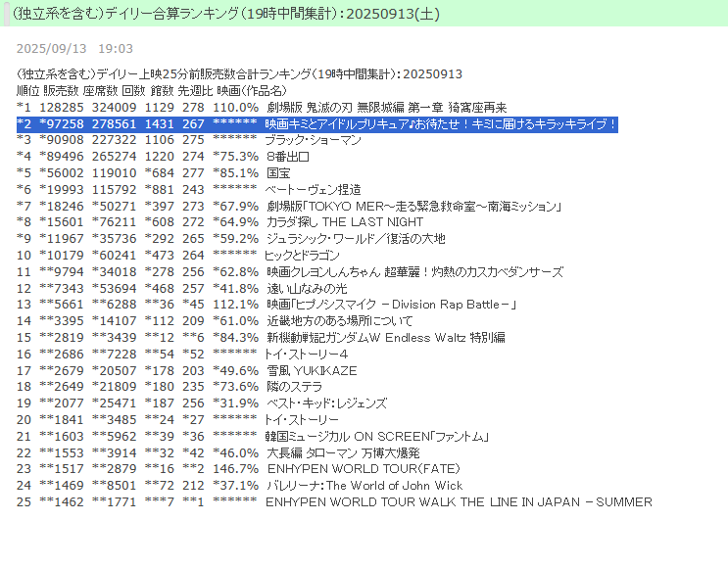Click title ENHYPEN WORLD TOUR(FATE)
This screenshot has height=569, width=728.
point(364,469)
